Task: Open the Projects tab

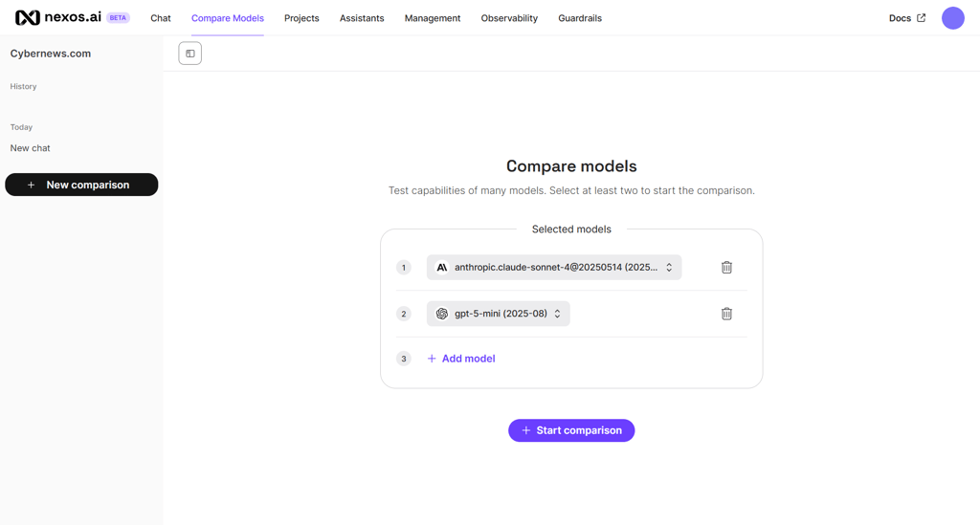Action: pos(301,18)
